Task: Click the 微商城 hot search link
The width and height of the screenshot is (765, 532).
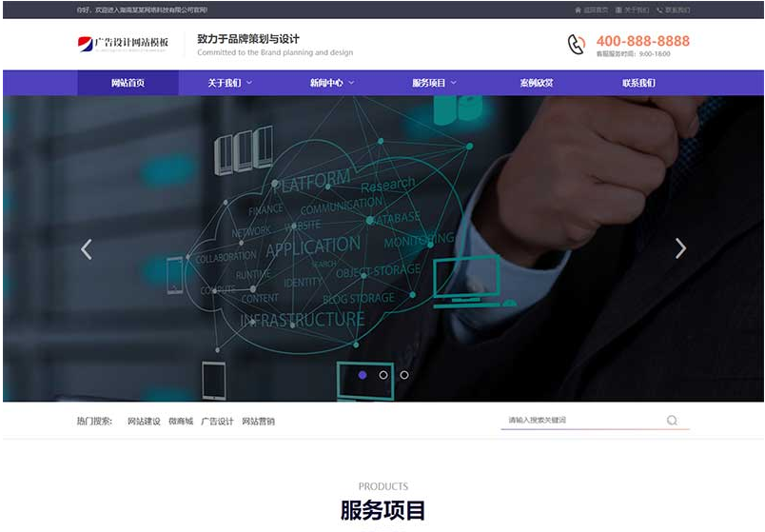Action: click(181, 422)
